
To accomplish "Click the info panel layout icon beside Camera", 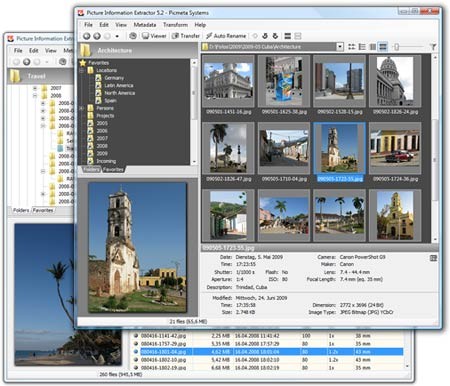I will (433, 258).
